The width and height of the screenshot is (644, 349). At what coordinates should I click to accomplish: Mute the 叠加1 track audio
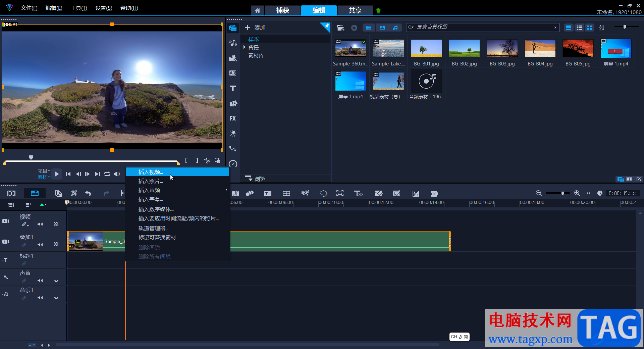click(x=40, y=245)
